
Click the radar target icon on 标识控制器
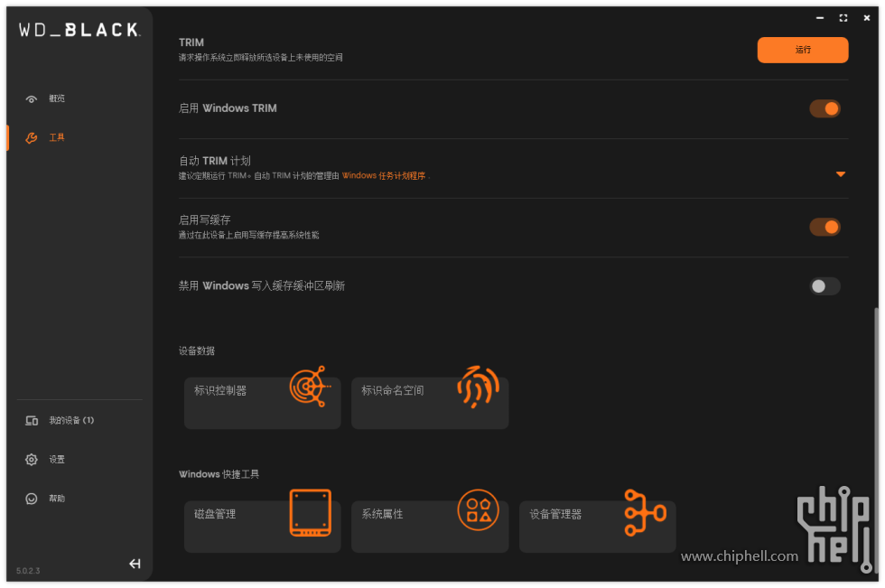pos(309,386)
